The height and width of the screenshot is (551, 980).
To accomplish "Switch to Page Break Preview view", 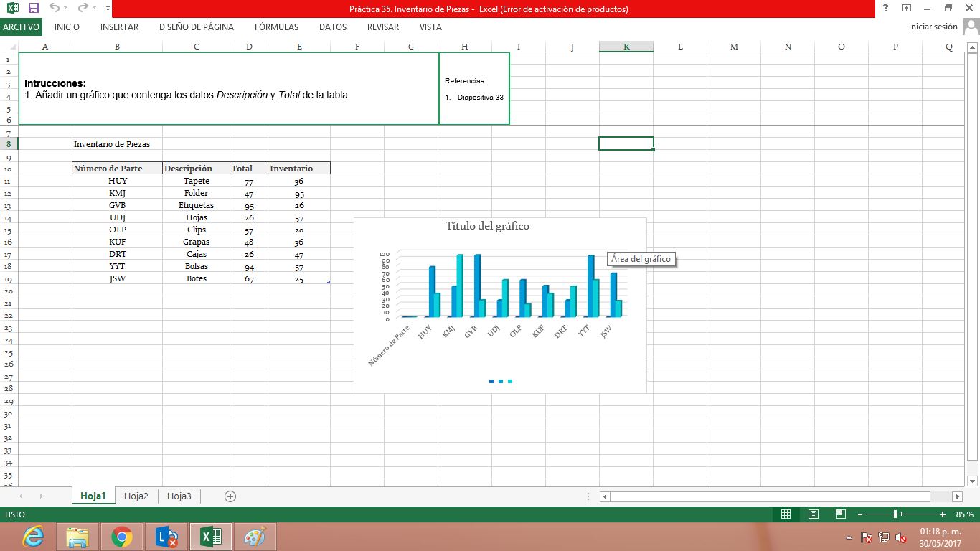I will 840,514.
